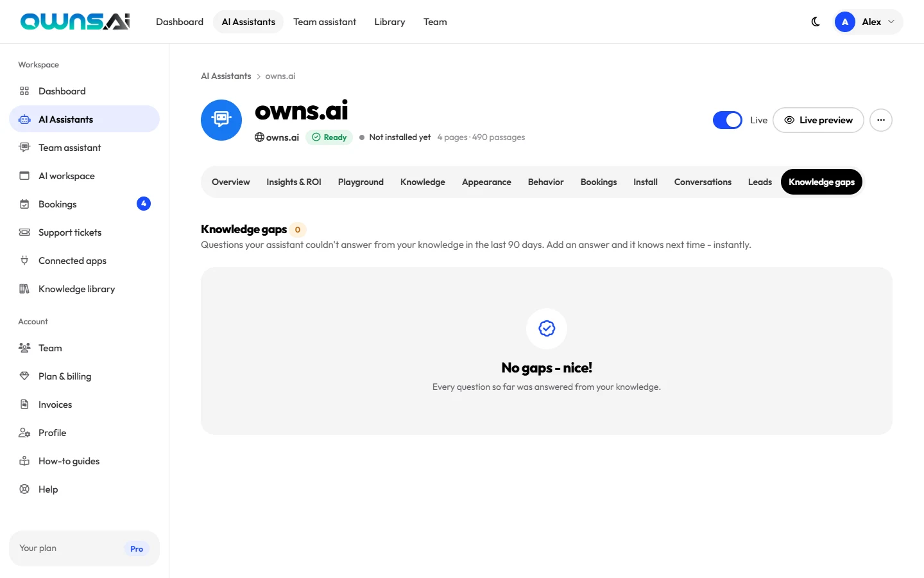Click the Team people icon in the sidebar

click(24, 348)
